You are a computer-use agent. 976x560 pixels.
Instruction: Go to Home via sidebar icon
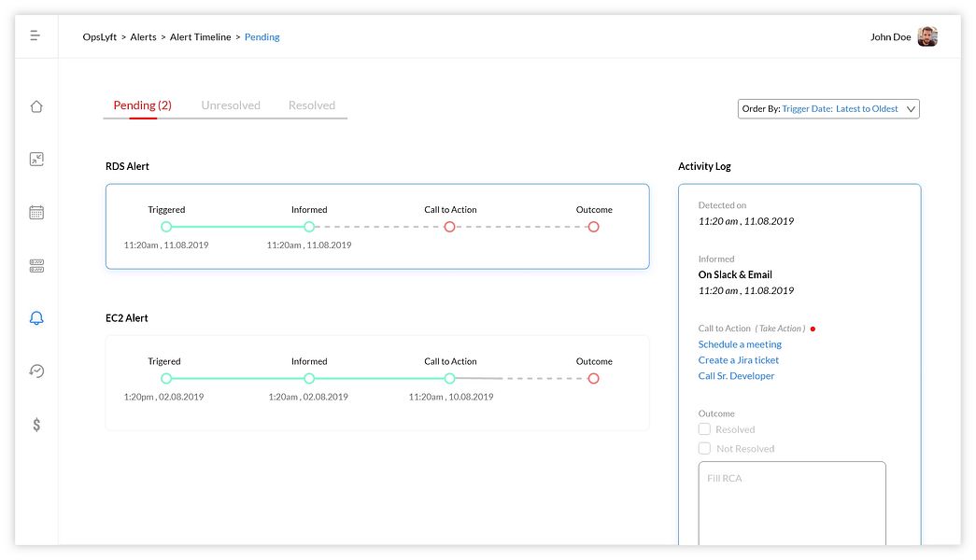[36, 106]
